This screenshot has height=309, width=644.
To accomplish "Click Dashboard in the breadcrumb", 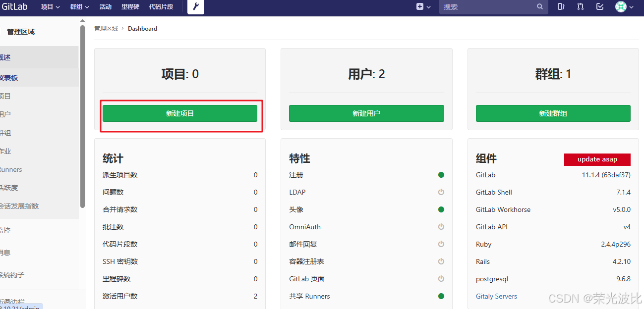I will (142, 29).
